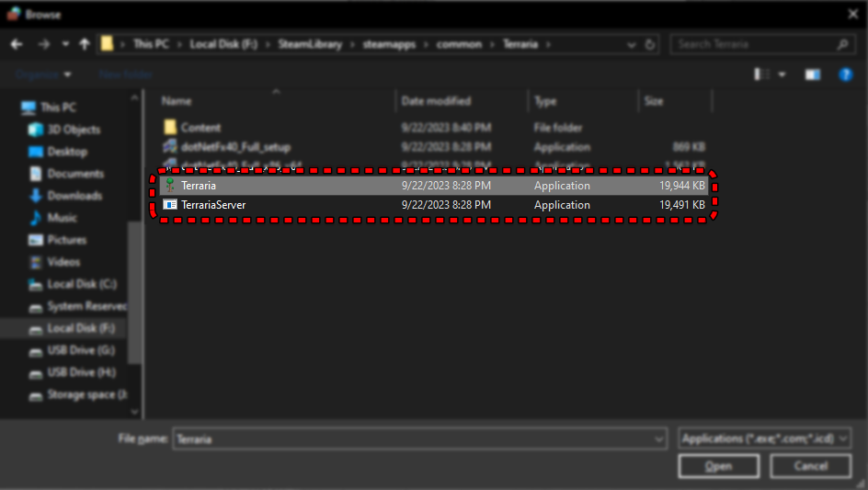Click New folder button
This screenshot has height=490, width=868.
point(126,74)
